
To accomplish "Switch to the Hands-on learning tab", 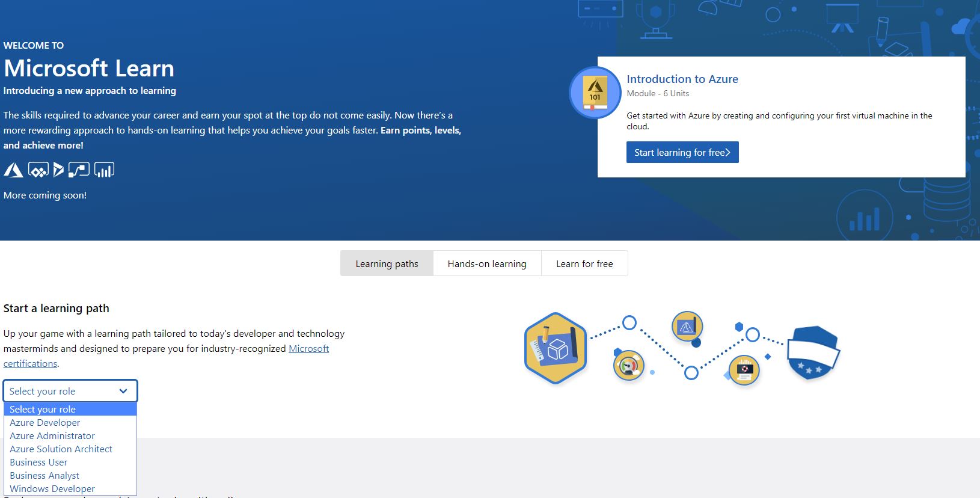I will (487, 263).
